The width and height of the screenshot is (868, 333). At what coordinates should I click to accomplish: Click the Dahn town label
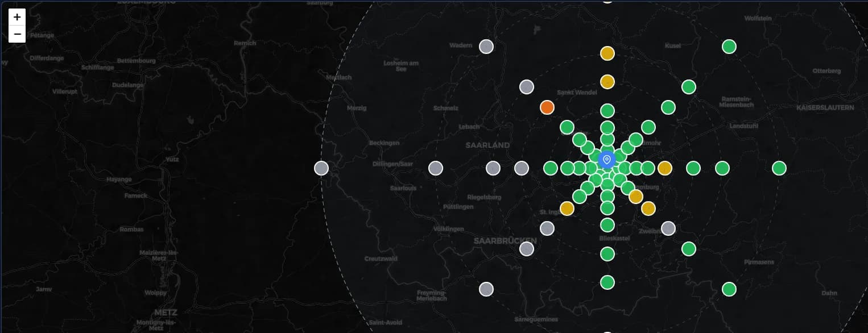point(829,293)
